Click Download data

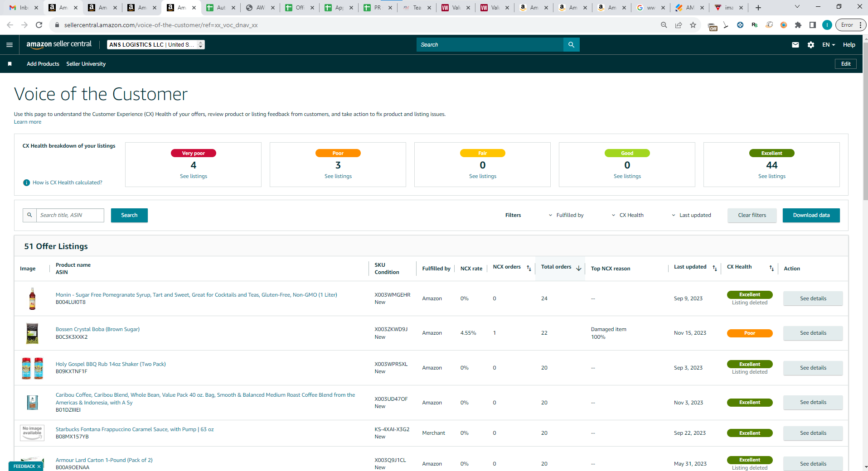coord(811,215)
